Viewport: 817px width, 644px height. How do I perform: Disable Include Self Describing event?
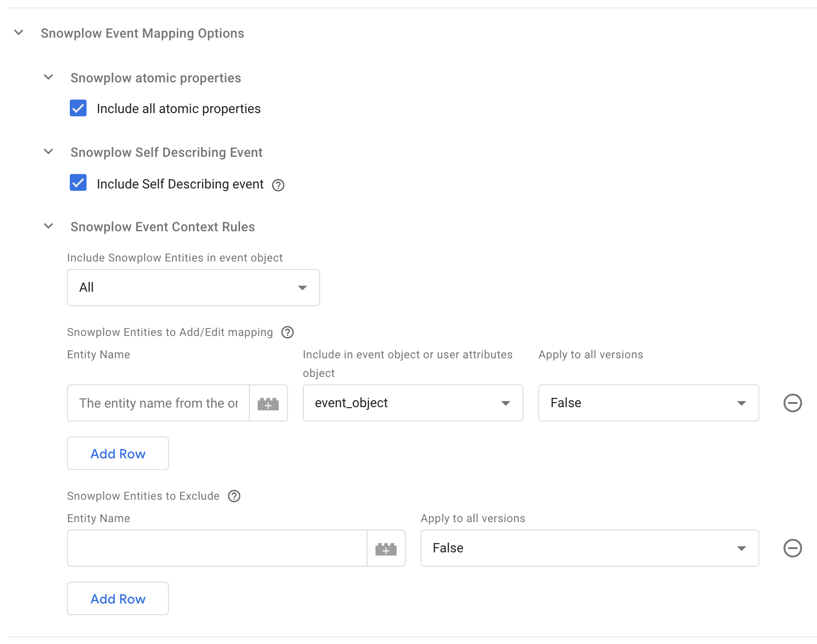(x=78, y=183)
